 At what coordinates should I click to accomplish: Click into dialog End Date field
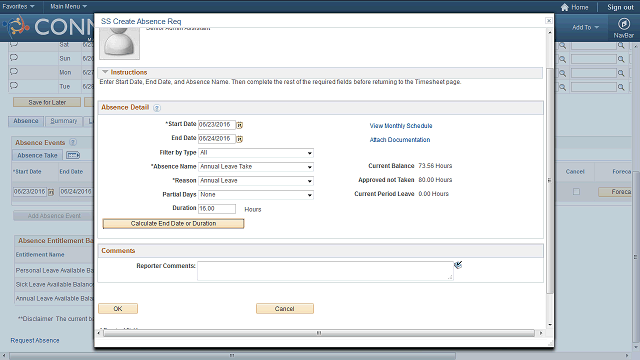(217, 139)
